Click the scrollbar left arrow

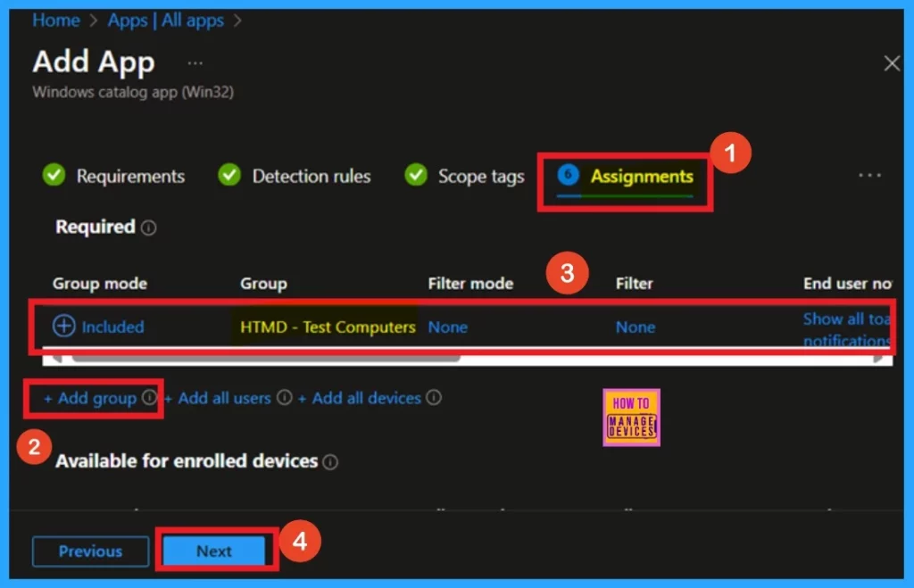[x=56, y=359]
